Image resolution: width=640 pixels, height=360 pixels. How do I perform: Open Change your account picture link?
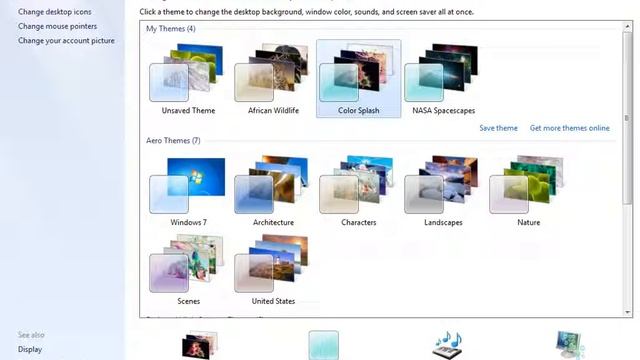tap(66, 40)
